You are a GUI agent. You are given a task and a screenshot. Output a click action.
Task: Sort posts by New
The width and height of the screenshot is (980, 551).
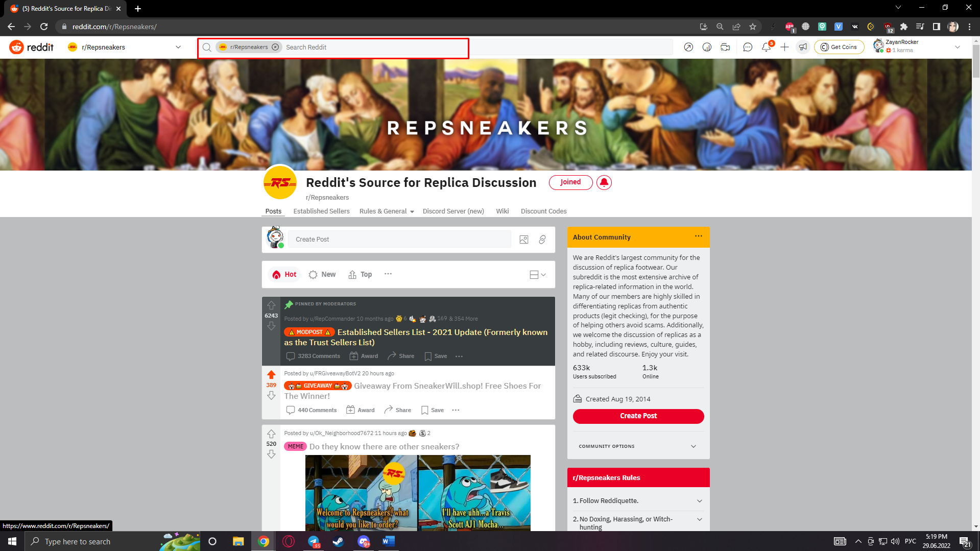tap(322, 275)
